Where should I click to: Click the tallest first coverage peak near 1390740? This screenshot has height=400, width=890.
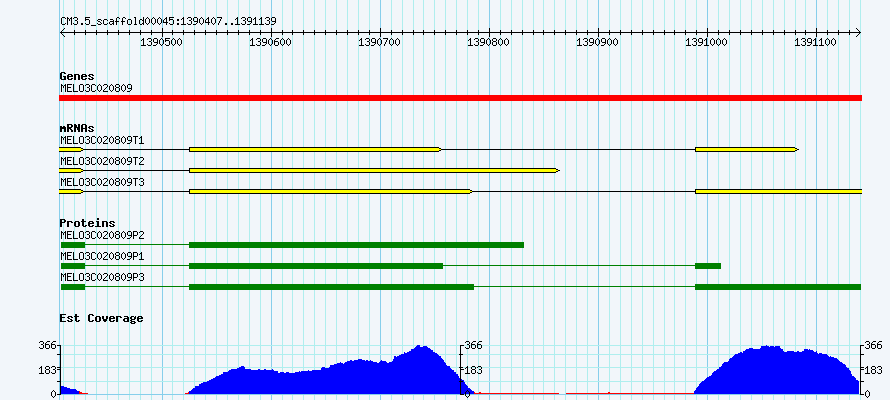421,369
